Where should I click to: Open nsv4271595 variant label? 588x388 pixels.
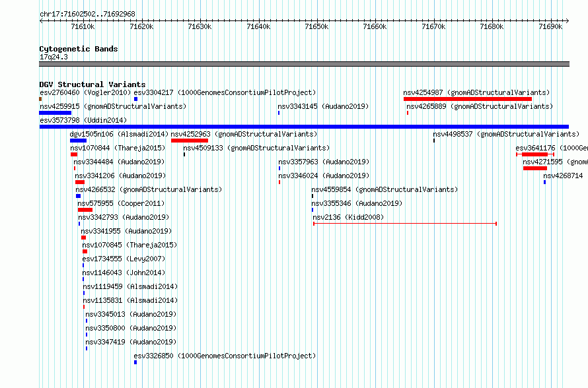tap(556, 162)
